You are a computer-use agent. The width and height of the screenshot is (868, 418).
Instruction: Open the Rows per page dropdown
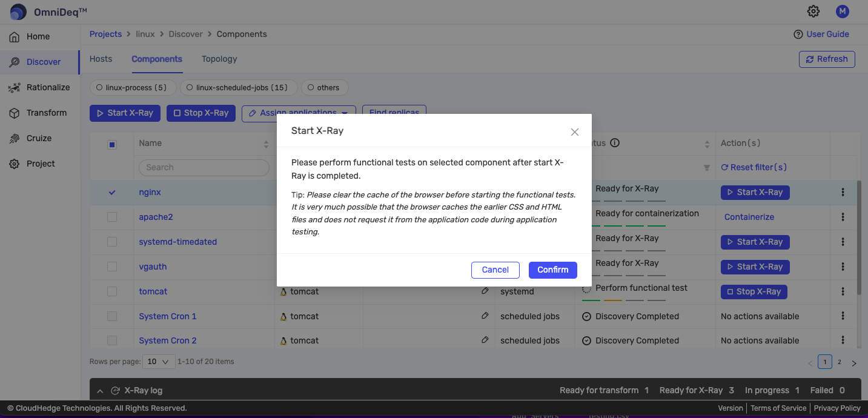[159, 361]
